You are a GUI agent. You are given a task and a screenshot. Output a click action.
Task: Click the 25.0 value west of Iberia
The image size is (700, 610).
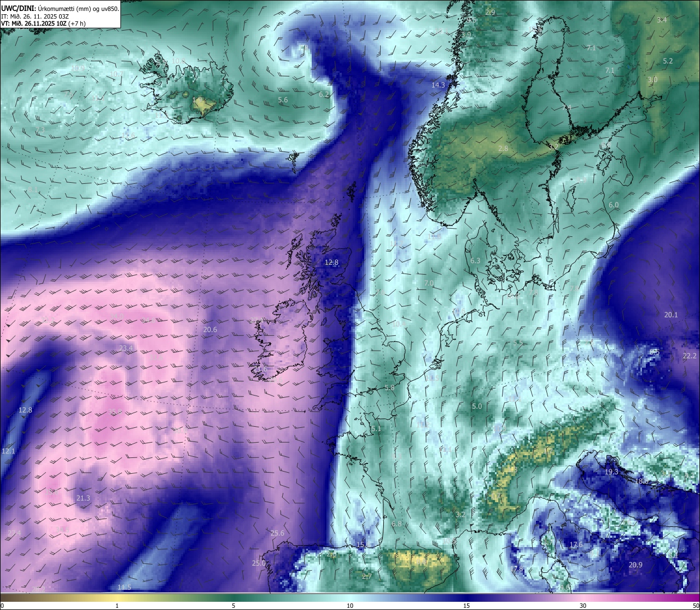[x=259, y=563]
